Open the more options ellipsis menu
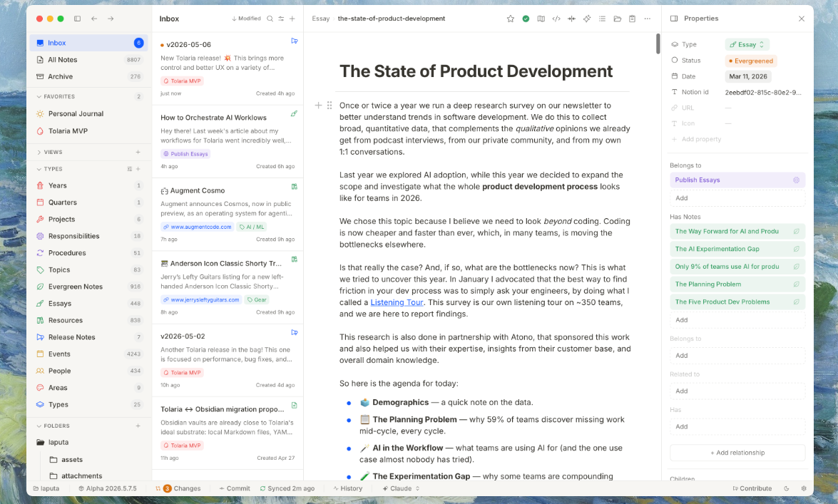Screen dimensions: 838x504 pos(647,19)
